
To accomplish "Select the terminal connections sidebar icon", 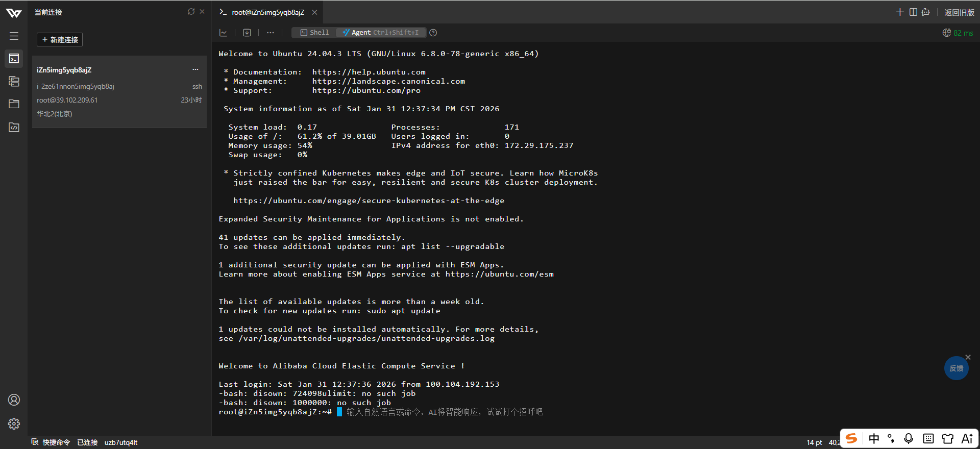I will (x=14, y=59).
